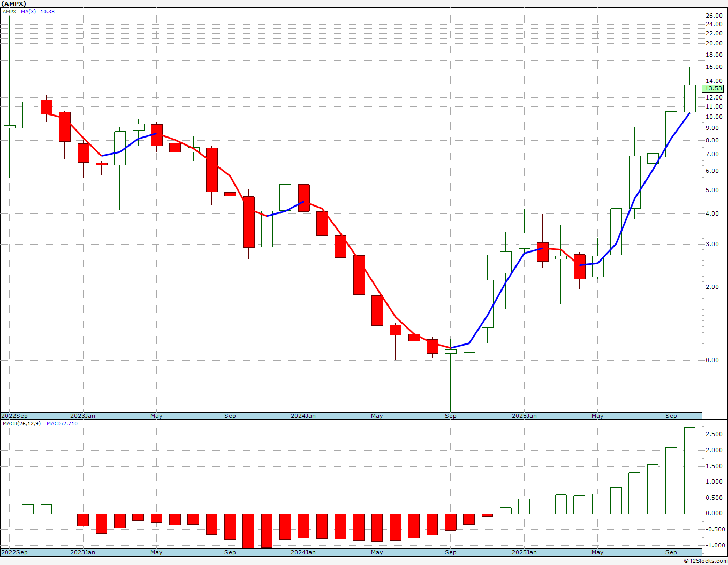The width and height of the screenshot is (728, 565).
Task: Select the latest candlestick next to 13.53 tag
Action: pos(689,98)
